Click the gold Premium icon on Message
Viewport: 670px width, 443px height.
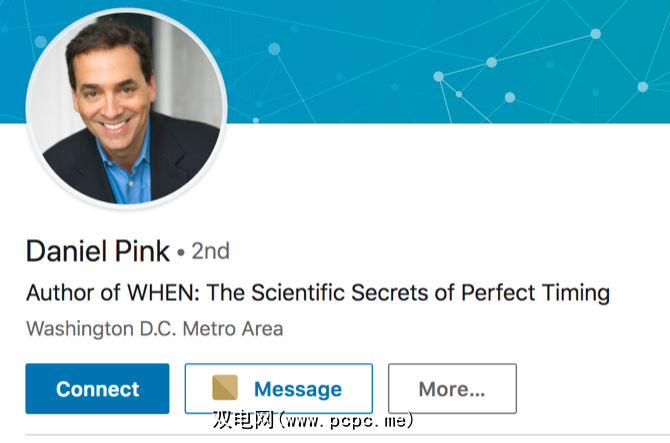click(x=225, y=389)
